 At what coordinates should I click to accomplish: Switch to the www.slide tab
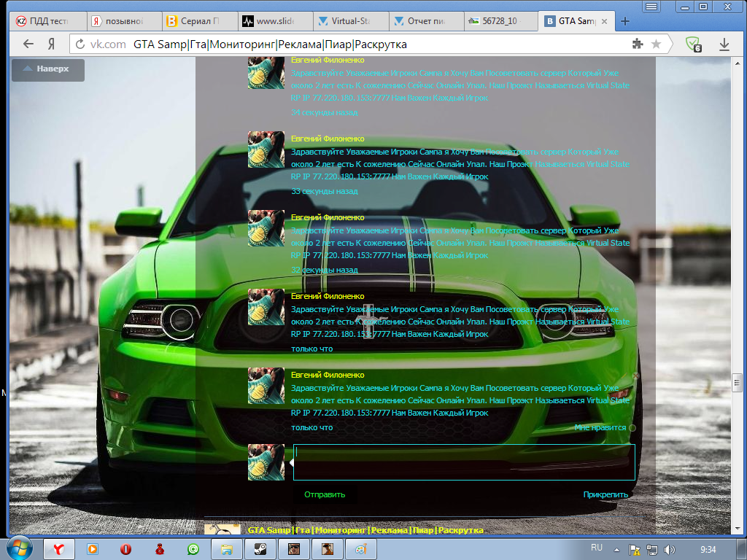tap(275, 21)
